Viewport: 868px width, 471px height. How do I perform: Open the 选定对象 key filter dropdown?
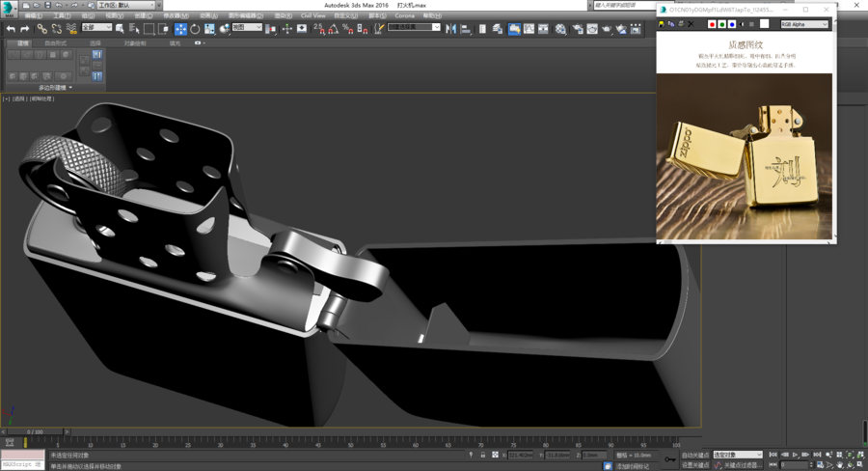point(738,455)
